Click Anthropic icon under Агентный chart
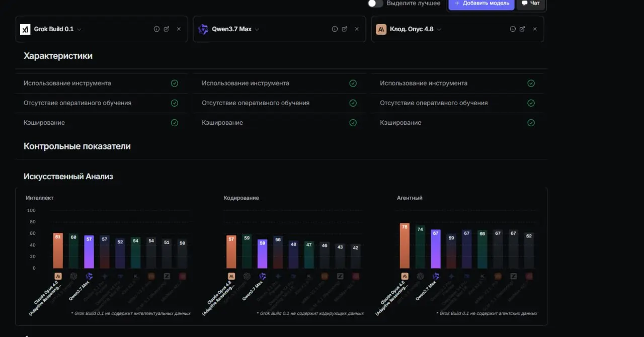 point(405,276)
